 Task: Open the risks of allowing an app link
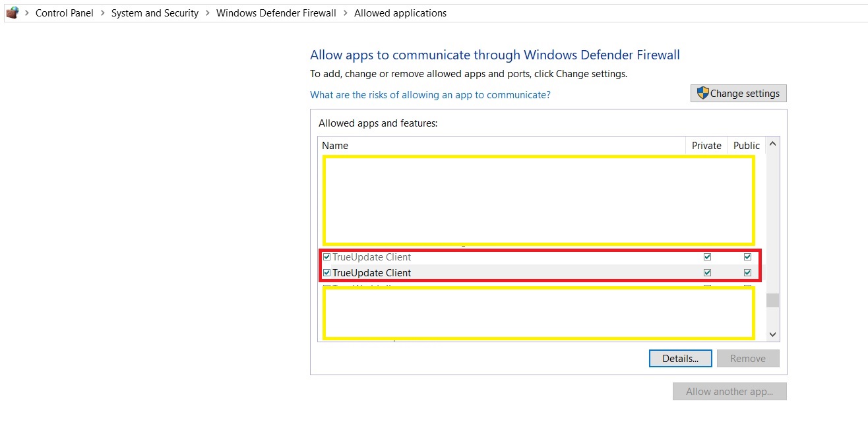tap(430, 95)
